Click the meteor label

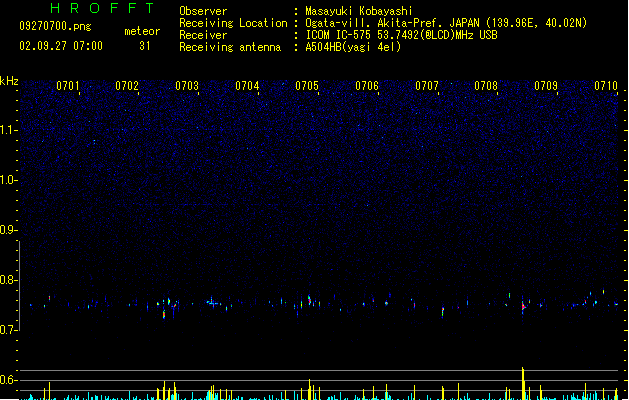[142, 31]
